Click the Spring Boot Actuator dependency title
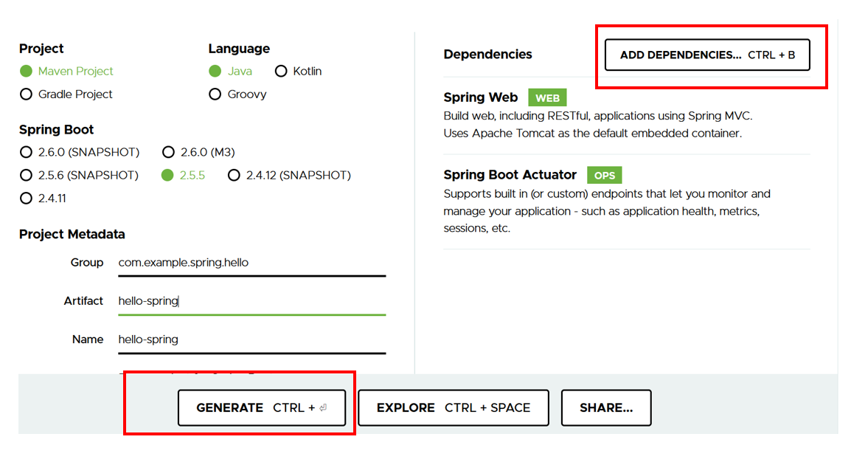 tap(510, 175)
